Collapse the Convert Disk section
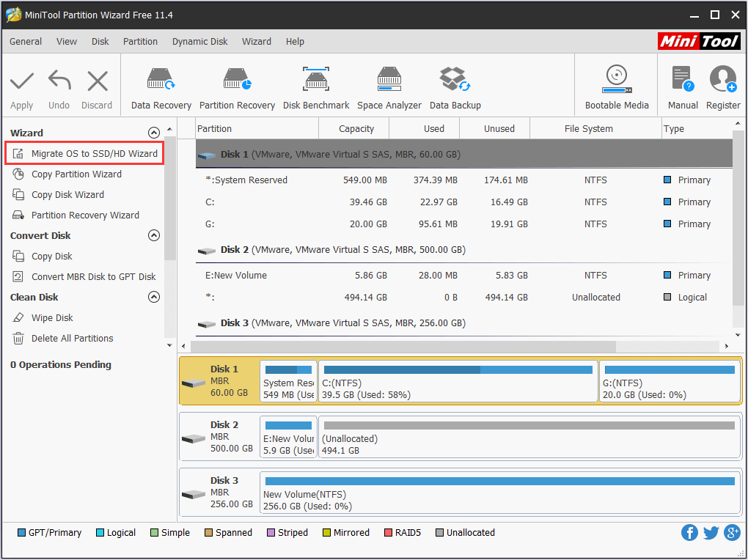Image resolution: width=748 pixels, height=560 pixels. [153, 235]
